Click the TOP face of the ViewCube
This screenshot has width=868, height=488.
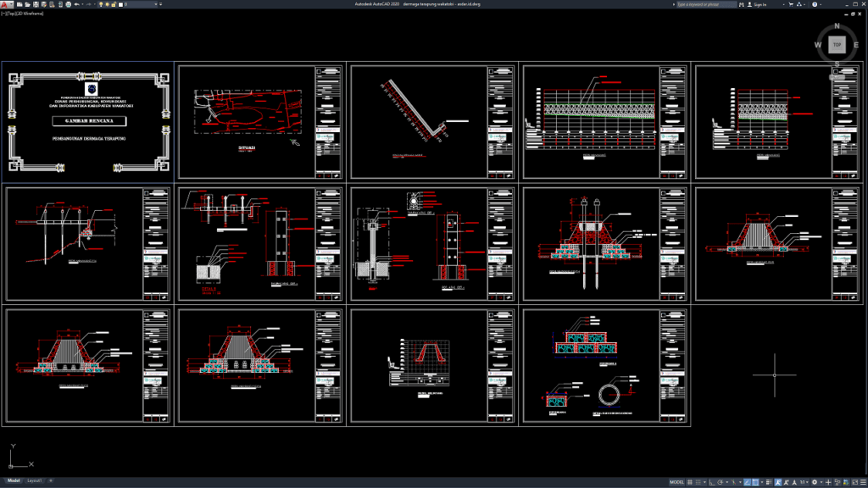pos(836,44)
